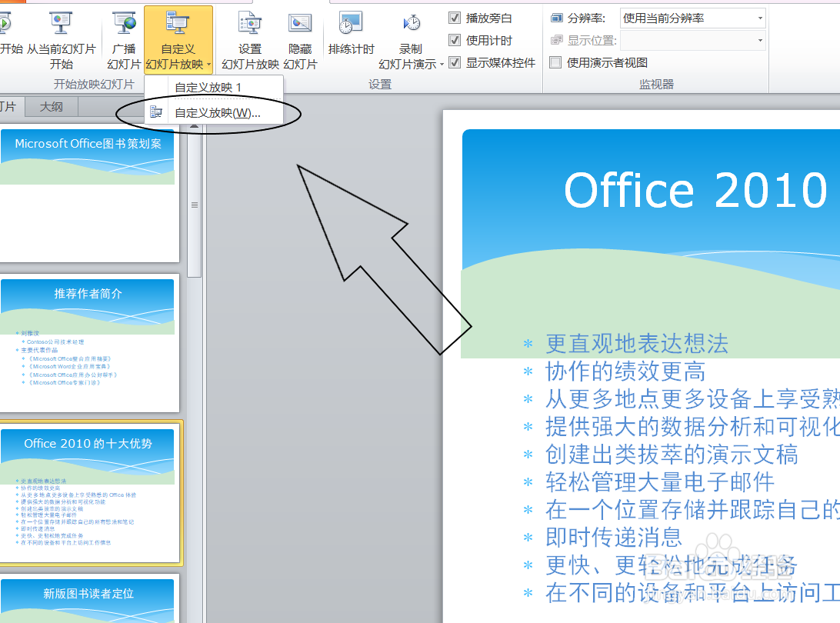Viewport: 840px width, 623px height.
Task: Select the 新版图书读者定位 slide thumbnail
Action: coord(88,600)
